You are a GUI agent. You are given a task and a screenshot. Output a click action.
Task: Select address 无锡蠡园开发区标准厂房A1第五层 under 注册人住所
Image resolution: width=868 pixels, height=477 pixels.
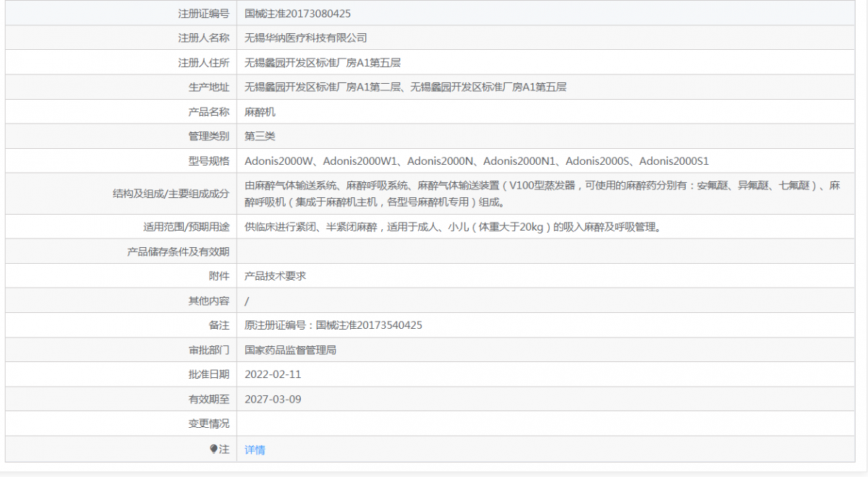323,62
